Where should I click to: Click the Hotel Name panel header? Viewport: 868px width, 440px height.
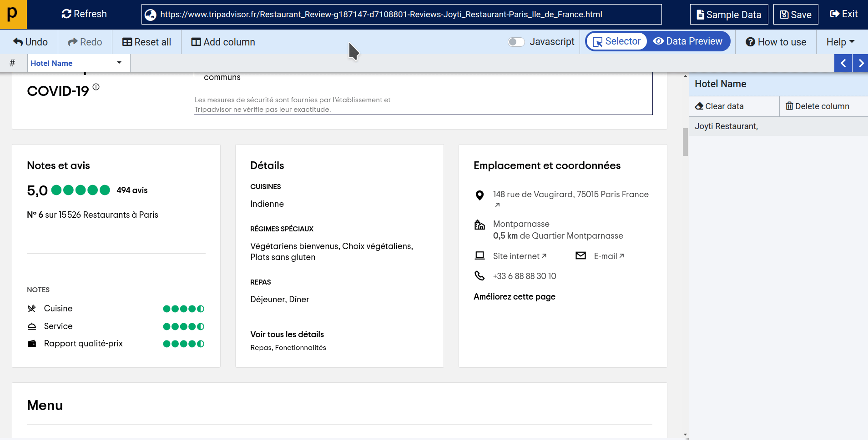click(x=778, y=84)
